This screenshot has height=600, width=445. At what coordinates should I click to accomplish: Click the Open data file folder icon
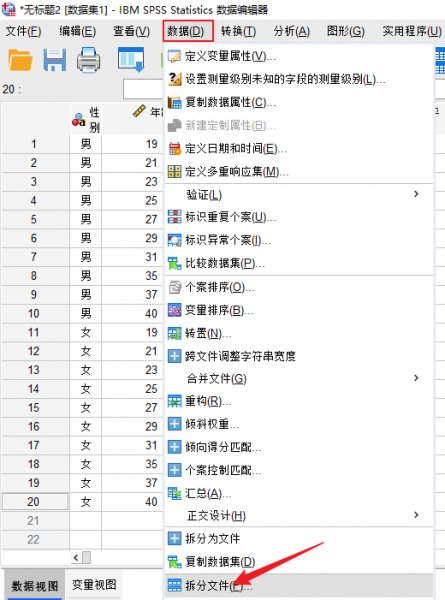(20, 60)
